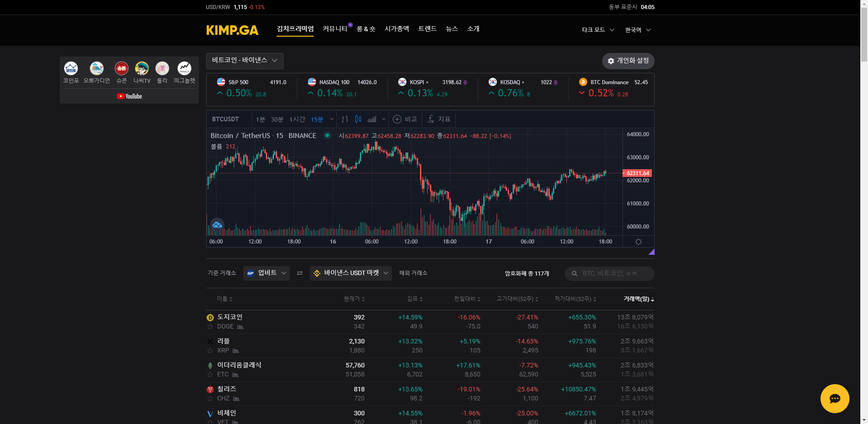Screen dimensions: 868x424
Task: Click the BTCUSDT symbol field
Action: click(x=229, y=119)
